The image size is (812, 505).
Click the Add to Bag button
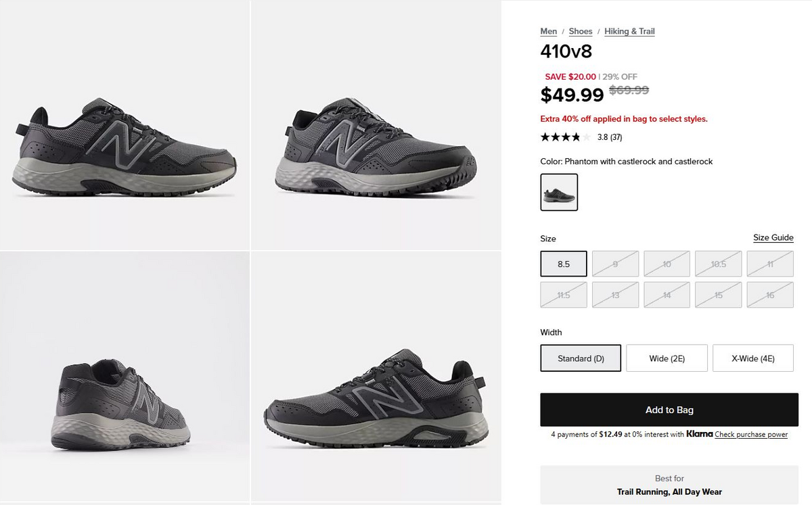tap(669, 410)
